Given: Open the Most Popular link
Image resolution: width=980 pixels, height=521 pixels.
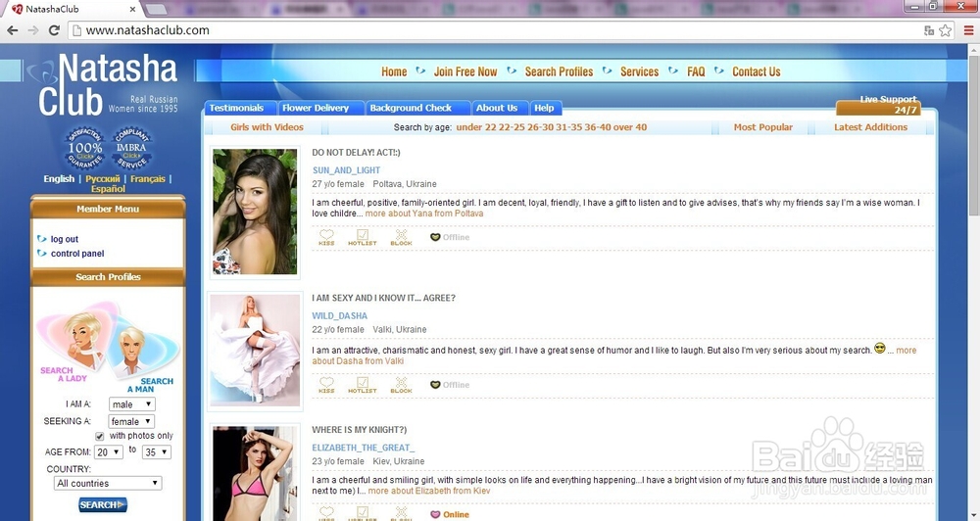Looking at the screenshot, I should pyautogui.click(x=763, y=127).
